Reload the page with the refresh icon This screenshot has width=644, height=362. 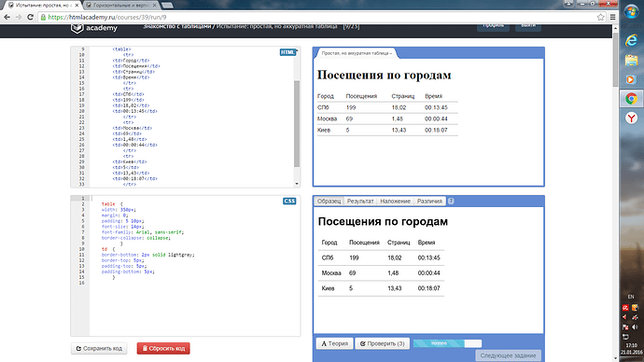point(30,17)
